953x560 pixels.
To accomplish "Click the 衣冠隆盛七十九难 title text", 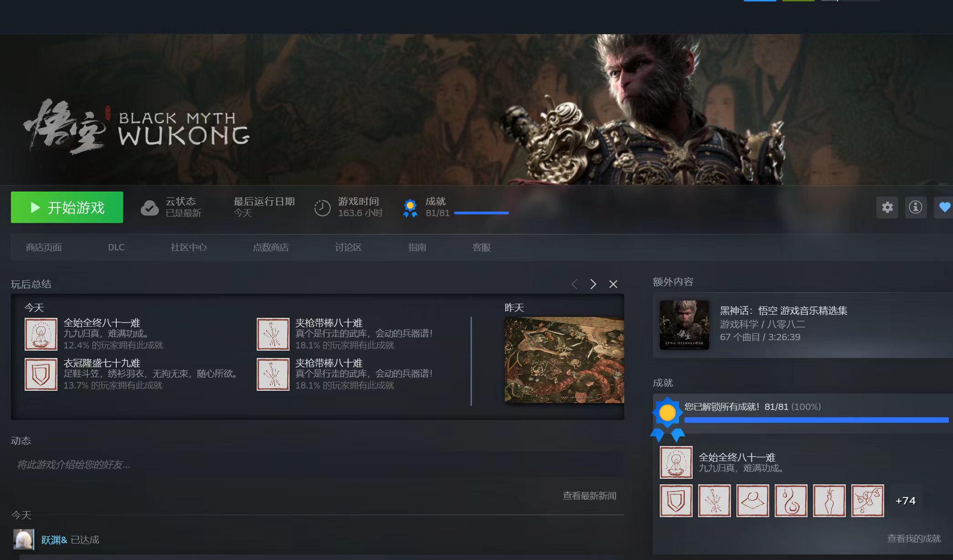I will (102, 363).
